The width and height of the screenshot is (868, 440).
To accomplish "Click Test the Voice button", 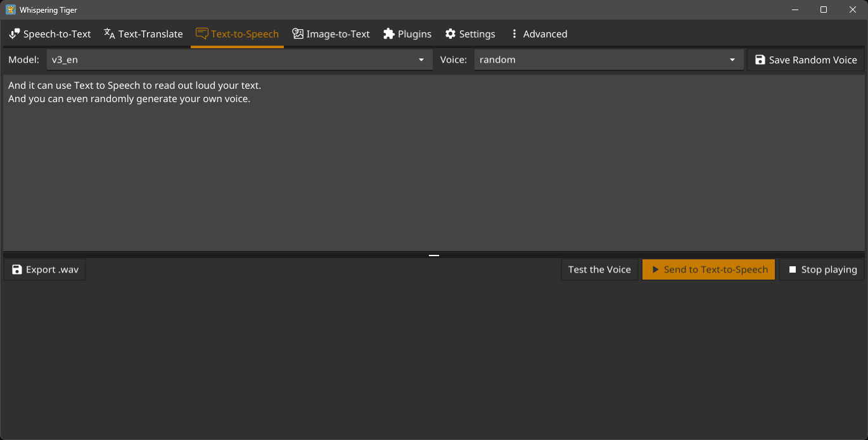I will pyautogui.click(x=599, y=269).
